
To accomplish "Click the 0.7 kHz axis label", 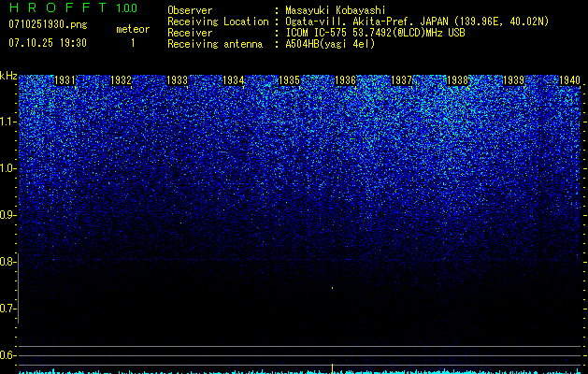I will coord(8,309).
